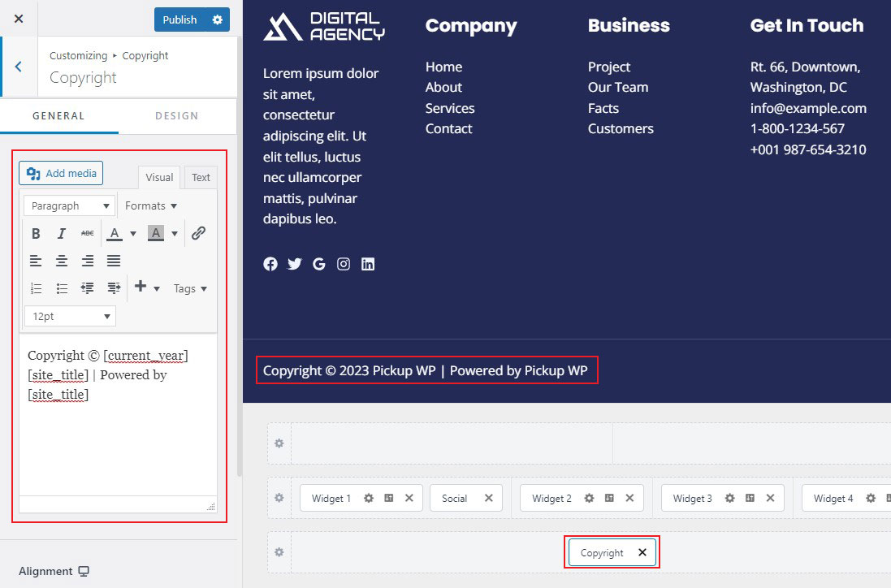Viewport: 891px width, 588px height.
Task: Decrease the indent
Action: 88,288
